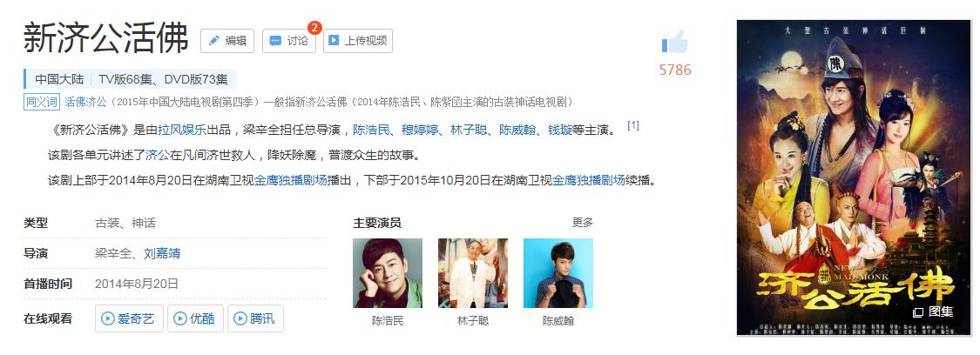Click the pencil 编辑 edit icon
Screen dimensions: 980x355
(213, 41)
